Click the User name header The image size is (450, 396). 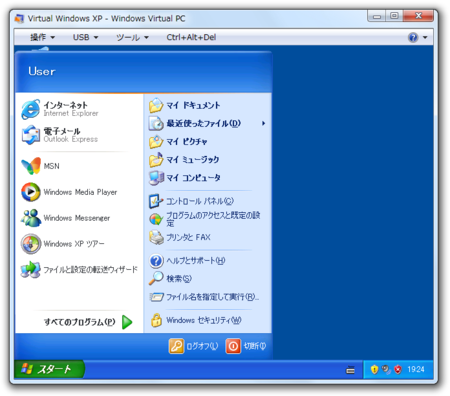coord(42,71)
